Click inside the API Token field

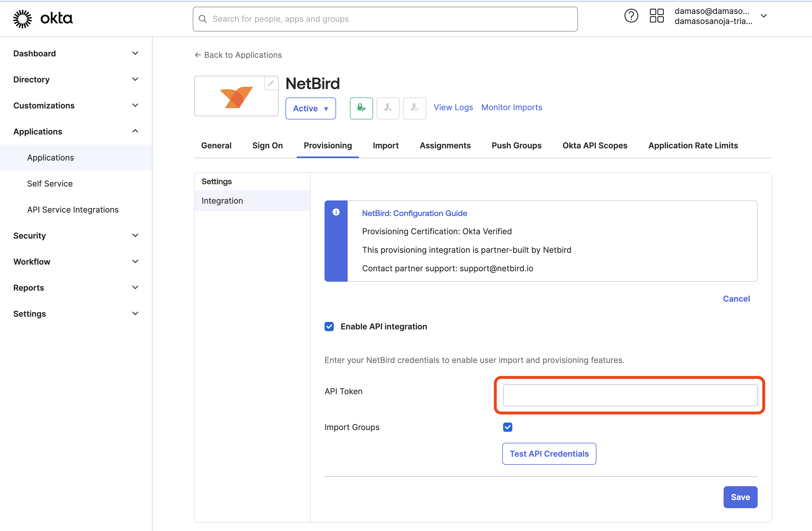point(629,395)
